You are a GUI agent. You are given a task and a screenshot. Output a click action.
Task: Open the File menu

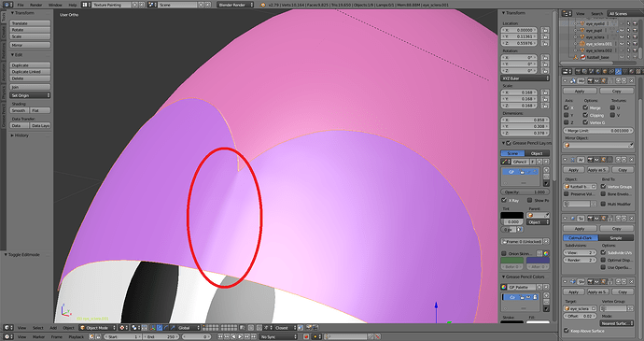pos(21,5)
